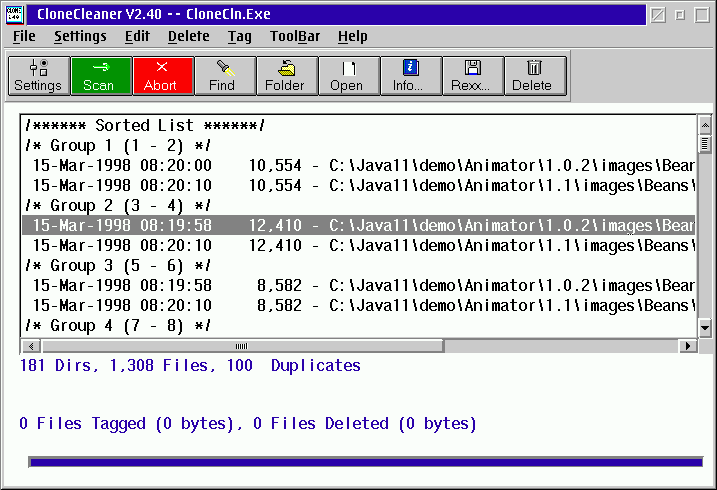Click the Open file toolbar button
Image resolution: width=717 pixels, height=490 pixels.
(349, 76)
